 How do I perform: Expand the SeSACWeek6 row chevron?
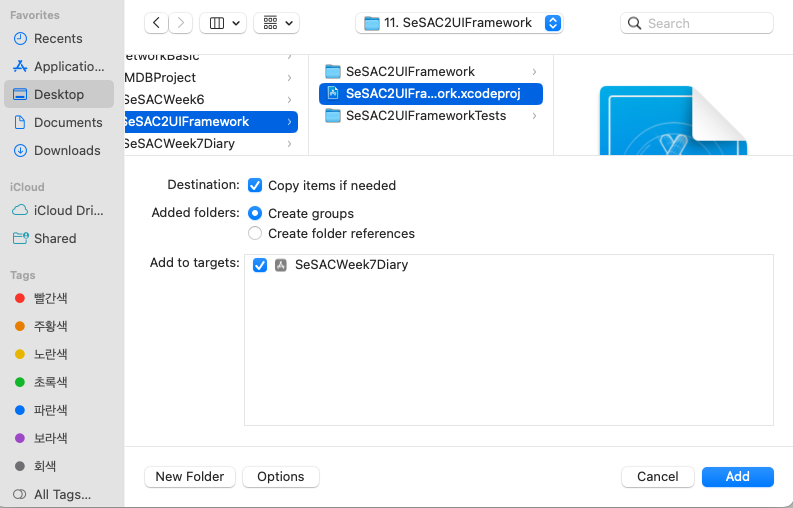coord(289,100)
